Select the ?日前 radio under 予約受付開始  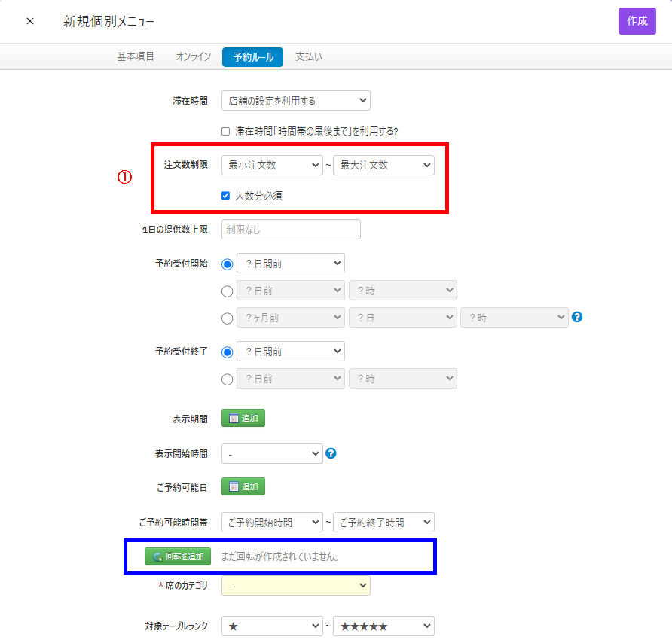click(x=228, y=291)
